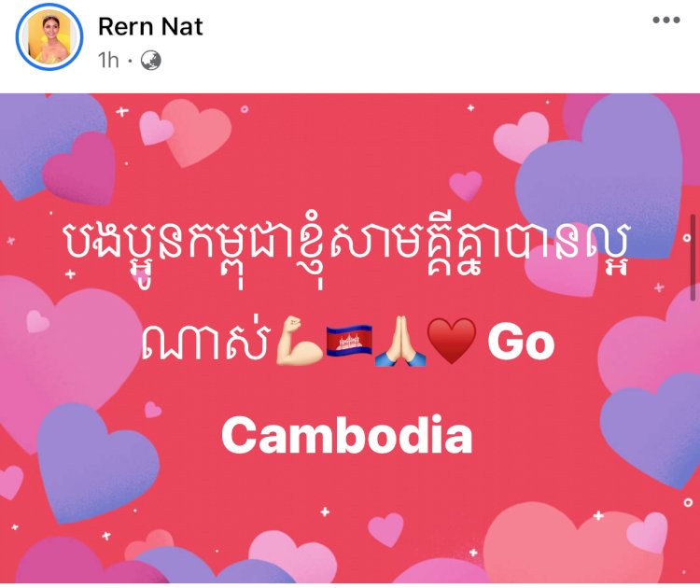The height and width of the screenshot is (588, 700).
Task: Open the three-dot post options menu
Action: coord(666,21)
